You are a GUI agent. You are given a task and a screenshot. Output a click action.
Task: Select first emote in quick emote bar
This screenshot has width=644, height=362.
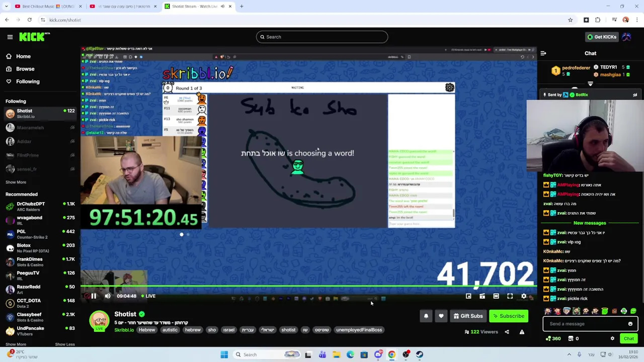pyautogui.click(x=548, y=311)
